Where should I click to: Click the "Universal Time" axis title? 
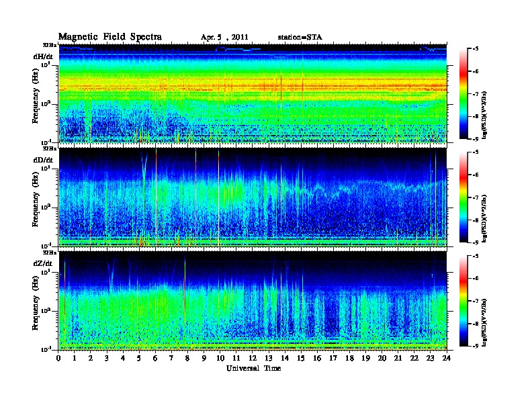coord(253,368)
